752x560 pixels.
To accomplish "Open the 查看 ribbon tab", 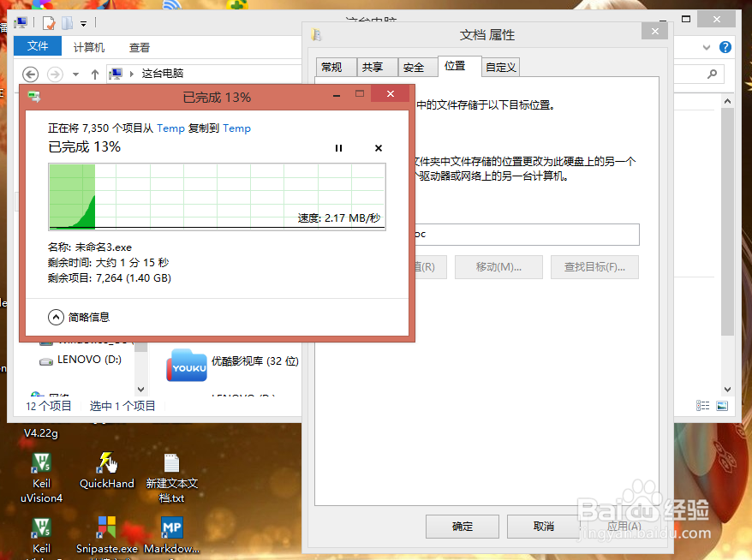I will pos(140,47).
